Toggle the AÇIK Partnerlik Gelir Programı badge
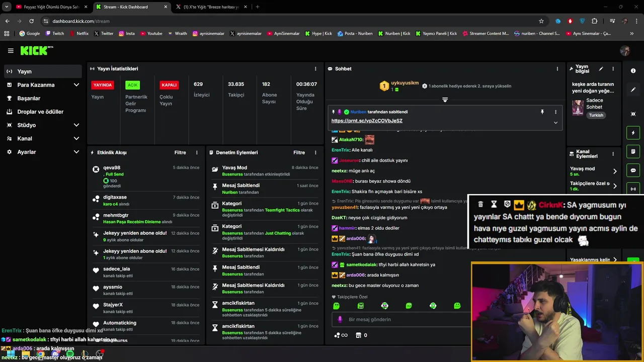Screen dimensions: 644x362 (x=132, y=85)
